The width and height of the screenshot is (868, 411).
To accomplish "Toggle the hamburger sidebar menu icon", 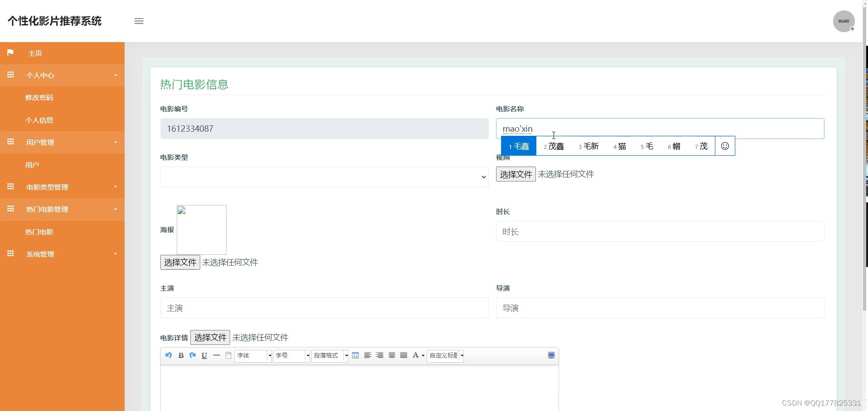I will pos(139,21).
